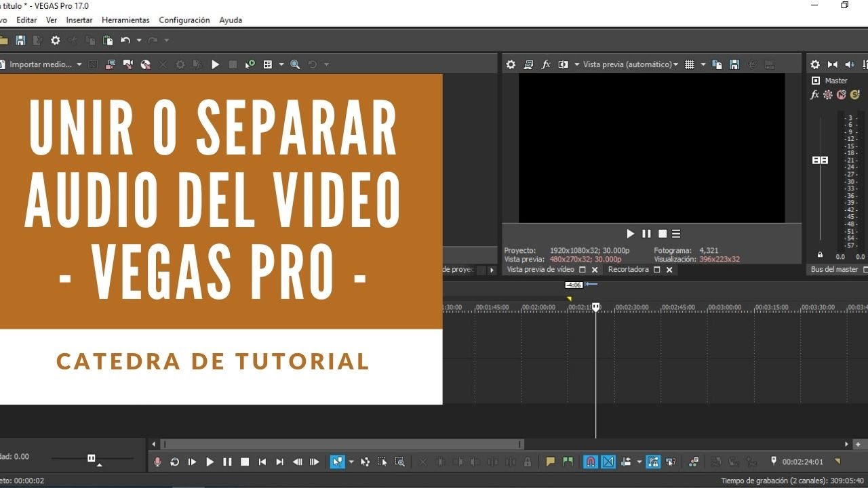The height and width of the screenshot is (488, 868).
Task: Paste clipboard contents in main toolbar
Action: pyautogui.click(x=108, y=41)
